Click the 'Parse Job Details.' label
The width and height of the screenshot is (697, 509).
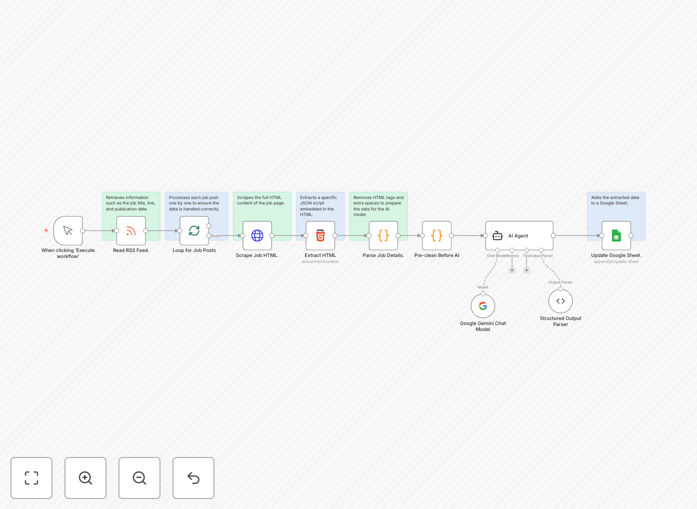[383, 255]
